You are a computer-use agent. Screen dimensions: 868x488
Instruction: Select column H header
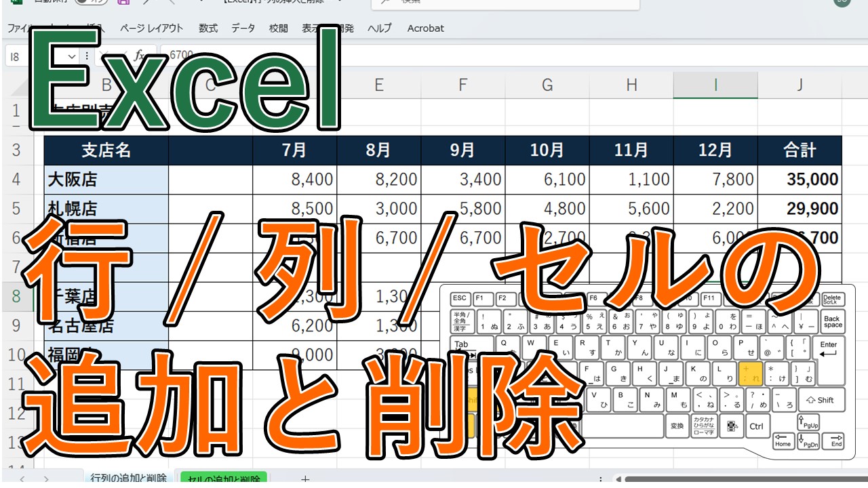tap(631, 85)
